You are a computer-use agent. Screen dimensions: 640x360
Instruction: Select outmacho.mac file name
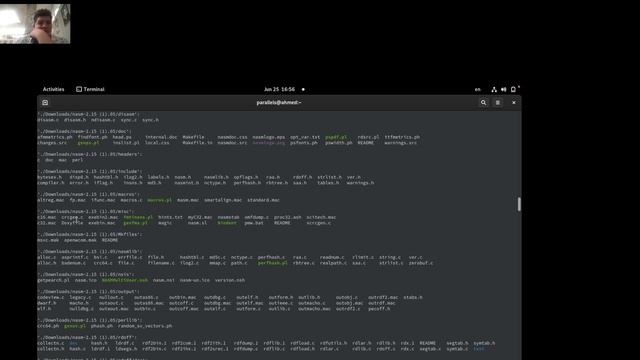coord(314,309)
